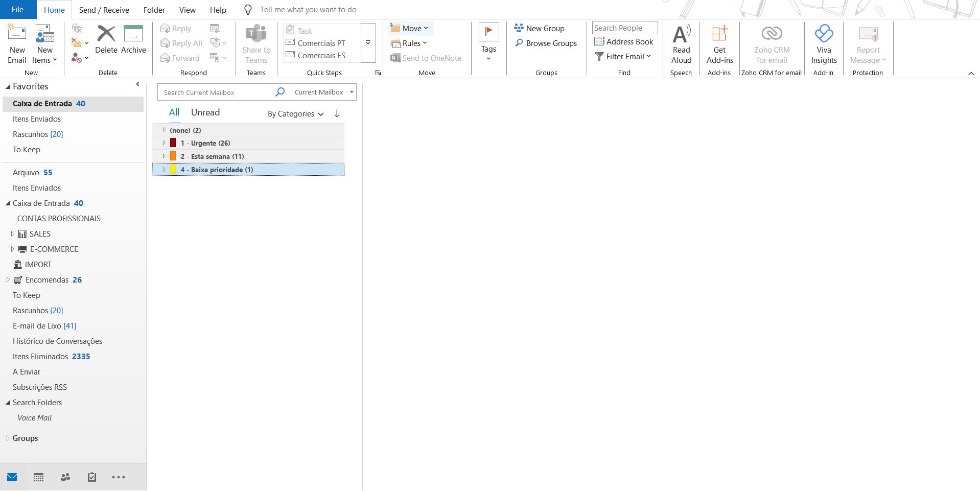
Task: Expand the SALES folder
Action: pos(12,233)
